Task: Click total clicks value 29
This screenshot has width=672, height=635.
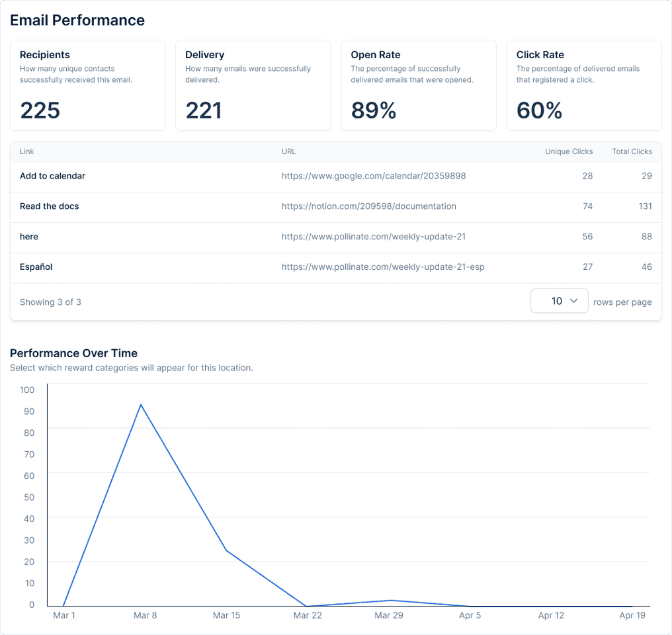Action: tap(647, 176)
